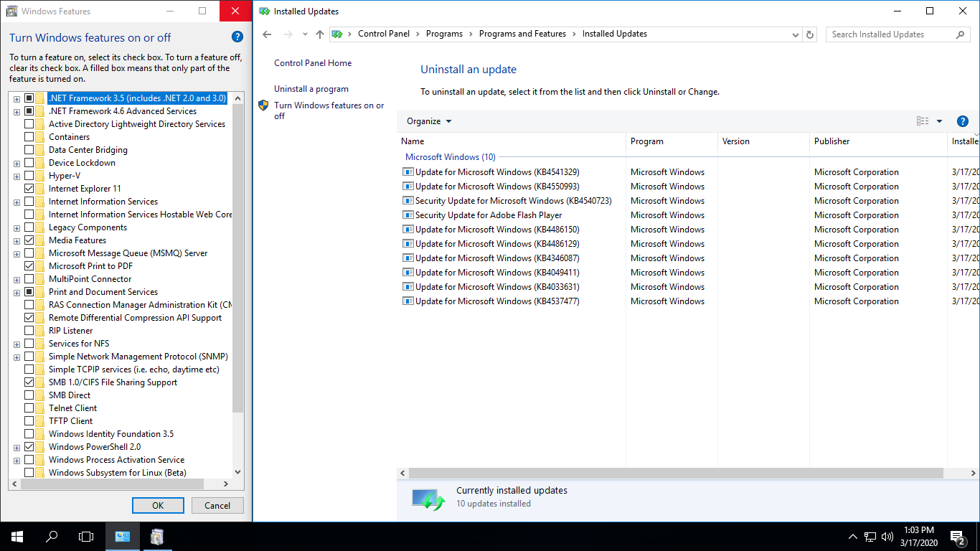
Task: Click the search magnifier in Search Installed Updates
Action: coord(961,34)
